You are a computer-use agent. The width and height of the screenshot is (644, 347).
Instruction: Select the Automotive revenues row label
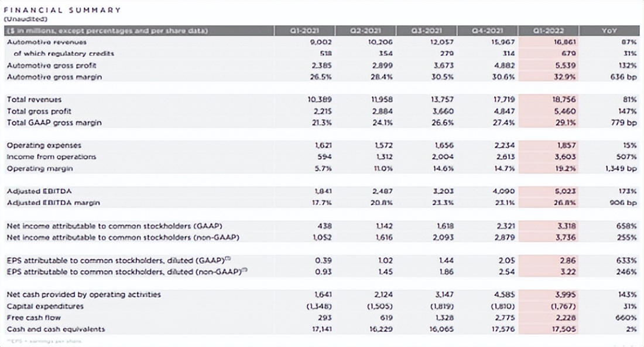47,42
